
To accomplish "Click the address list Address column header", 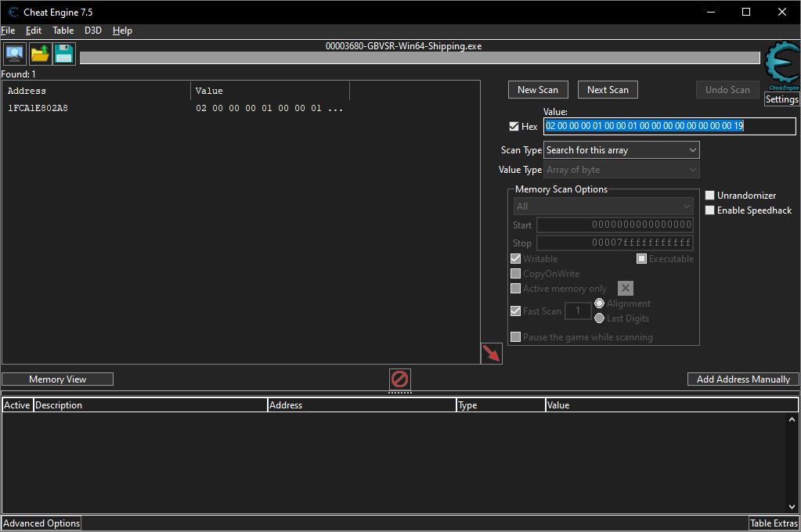I will 362,405.
